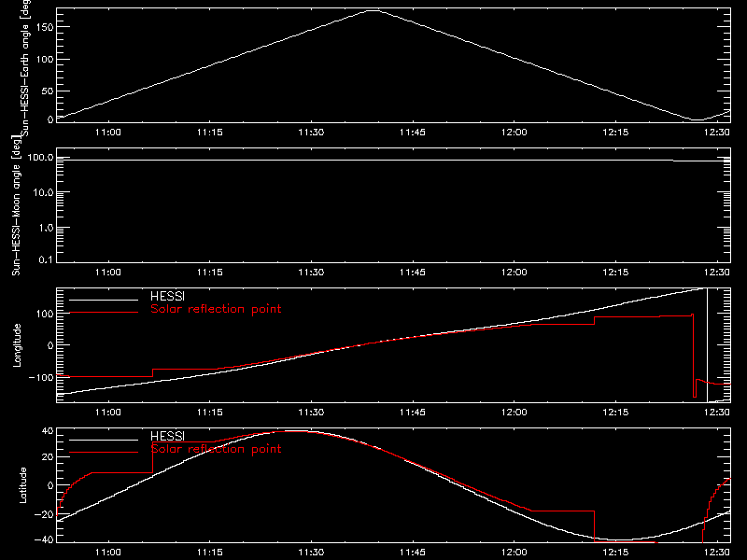Click the 1.0 tick on Moon angle axis
747x560 pixels.
tap(46, 228)
